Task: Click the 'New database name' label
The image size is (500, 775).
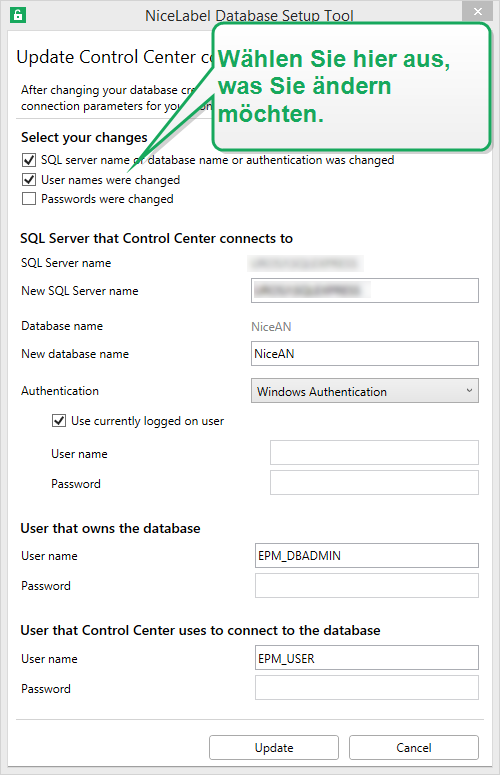Action: (x=75, y=354)
